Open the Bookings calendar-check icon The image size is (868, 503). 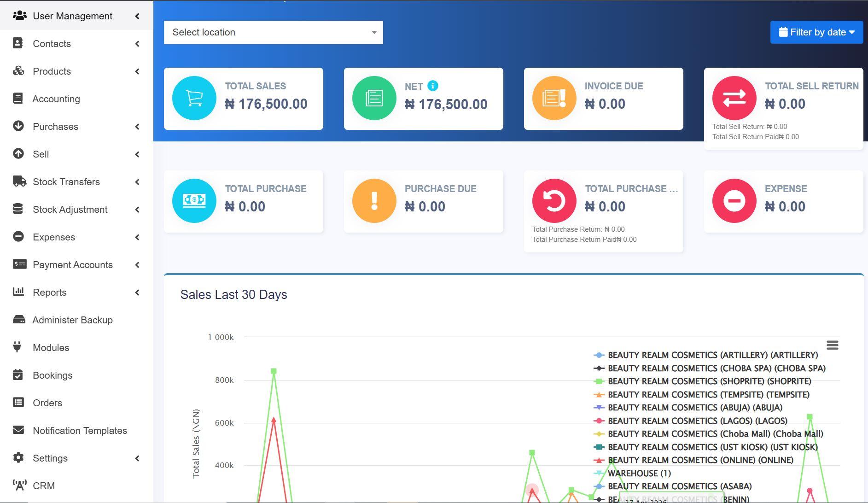tap(18, 375)
